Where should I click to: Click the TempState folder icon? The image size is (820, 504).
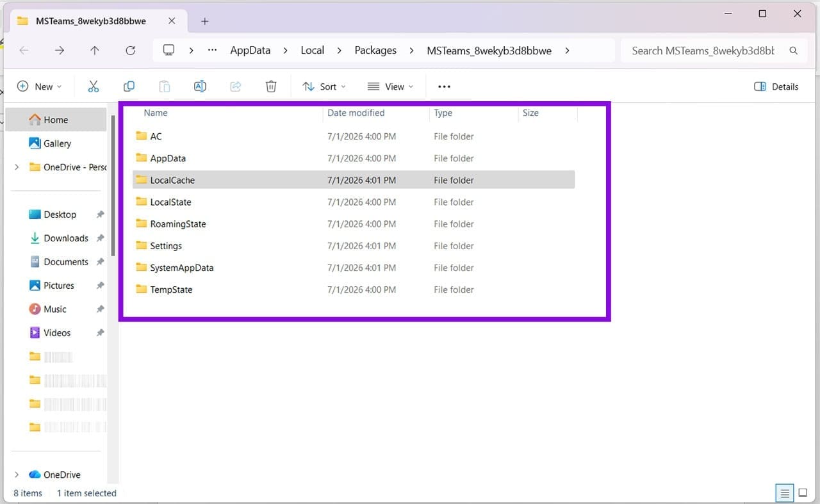(x=142, y=289)
